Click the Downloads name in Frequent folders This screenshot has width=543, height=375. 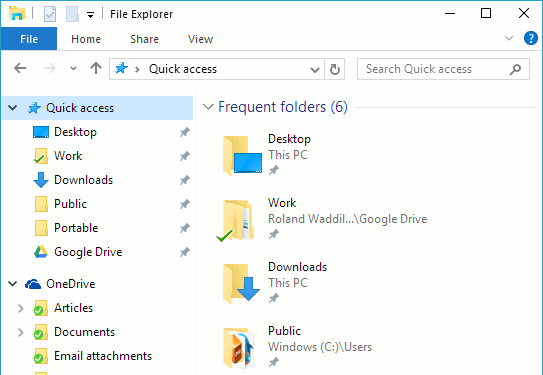click(297, 267)
